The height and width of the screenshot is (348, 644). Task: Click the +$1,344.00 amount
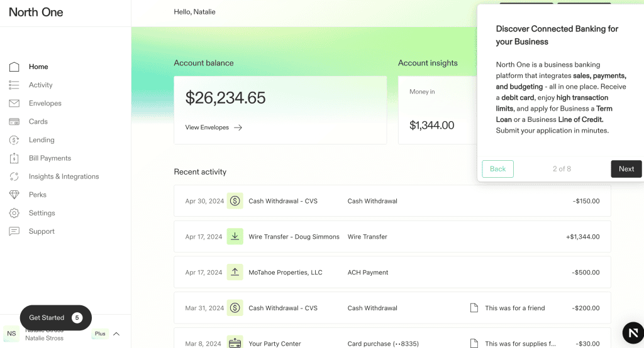click(x=583, y=237)
